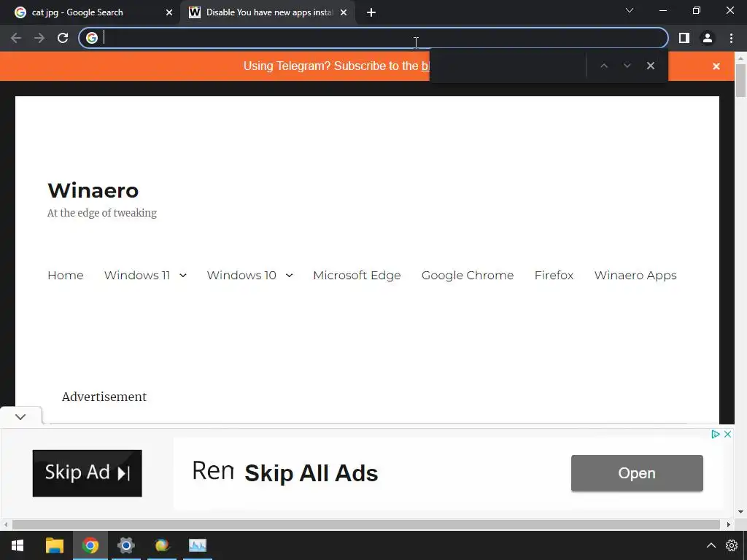Open the Winaero site title link
Image resolution: width=747 pixels, height=560 pixels.
[x=93, y=190]
